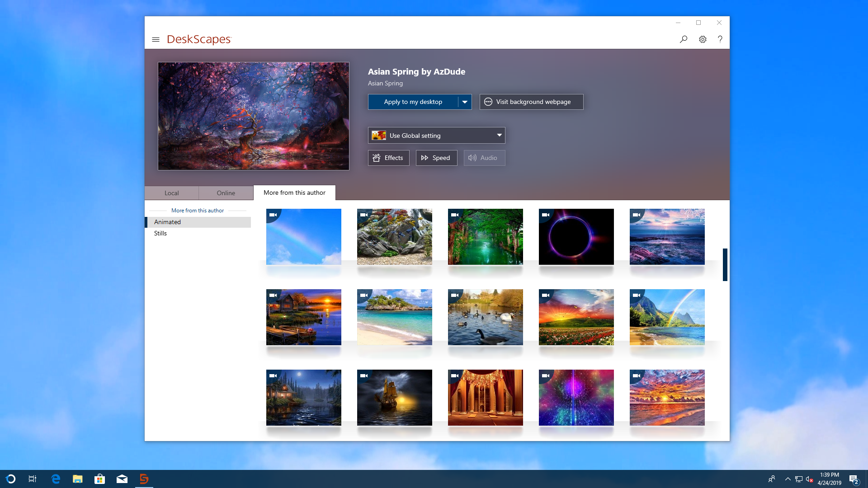Click the Asian Spring by AzDude title
Viewport: 868px width, 488px height.
click(x=416, y=71)
